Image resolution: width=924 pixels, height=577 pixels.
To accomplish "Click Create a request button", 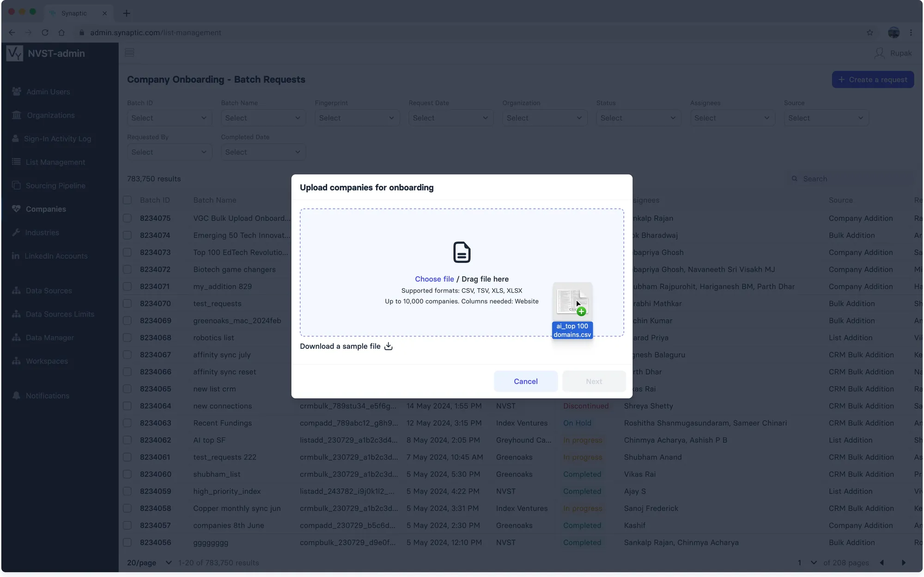I will pos(873,79).
